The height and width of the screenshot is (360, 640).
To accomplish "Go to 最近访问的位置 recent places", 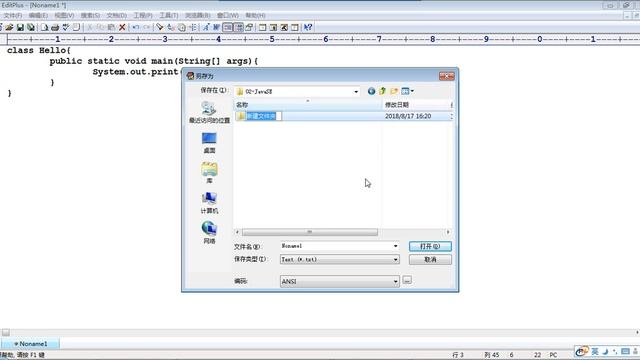I will 209,112.
